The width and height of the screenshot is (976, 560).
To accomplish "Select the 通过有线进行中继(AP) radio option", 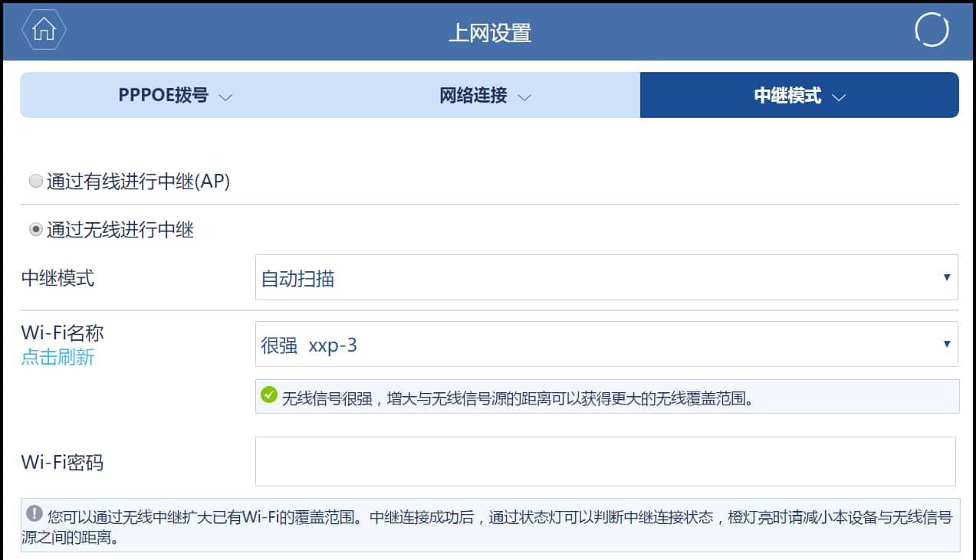I will point(35,179).
